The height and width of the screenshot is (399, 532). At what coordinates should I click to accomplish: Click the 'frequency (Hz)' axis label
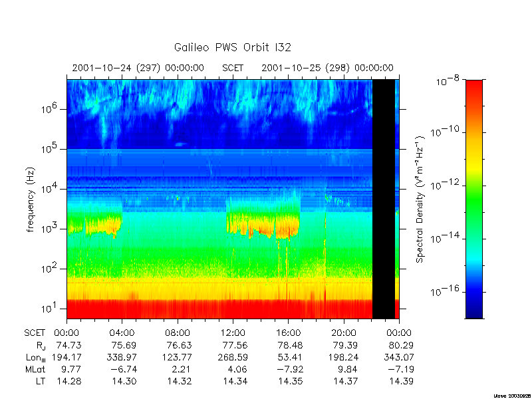(31, 199)
